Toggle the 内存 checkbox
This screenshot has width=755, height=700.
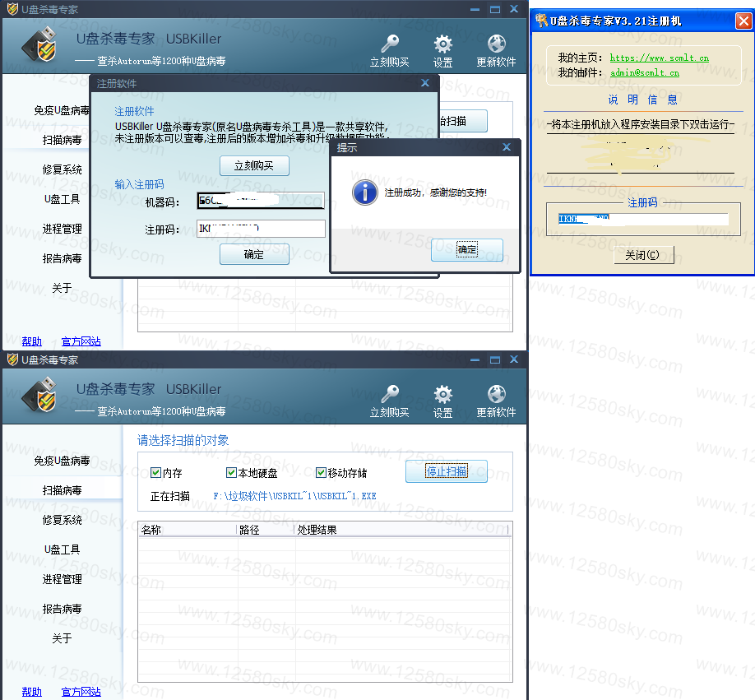[x=155, y=473]
